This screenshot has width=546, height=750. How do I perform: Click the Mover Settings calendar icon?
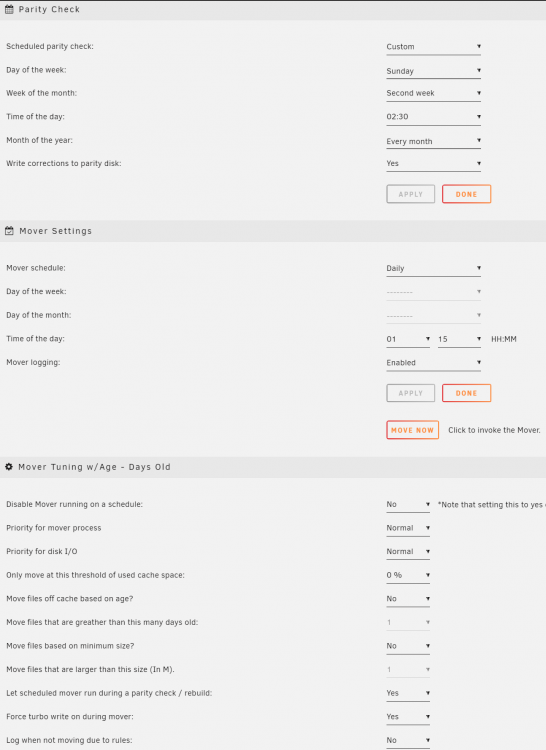9,231
